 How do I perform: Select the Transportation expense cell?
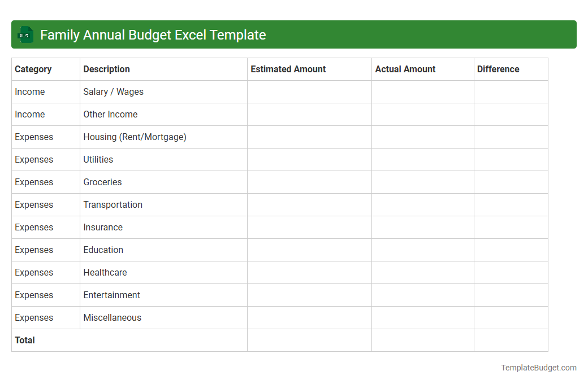click(113, 204)
